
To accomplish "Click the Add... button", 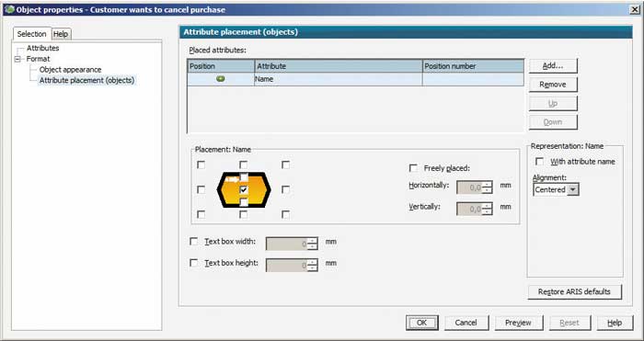I will 553,65.
